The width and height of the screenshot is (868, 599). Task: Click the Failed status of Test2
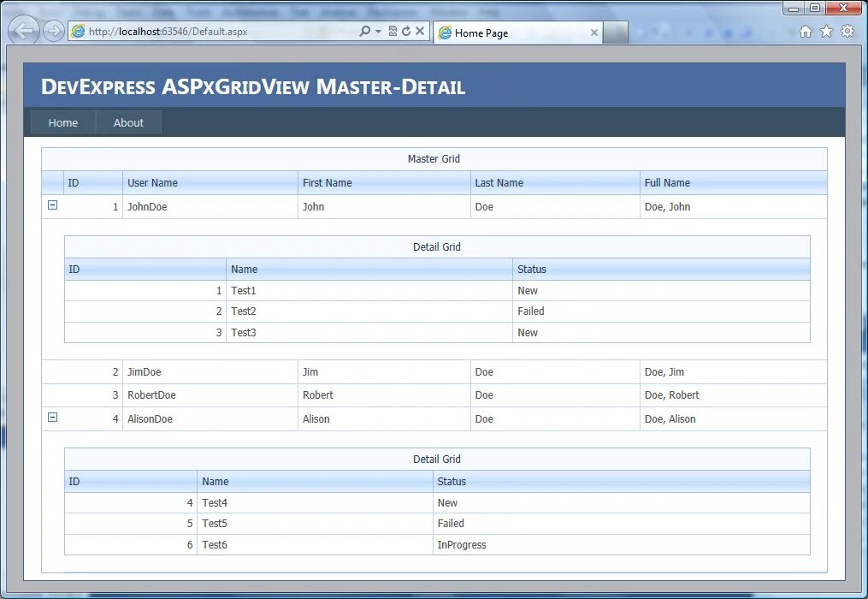(662, 311)
